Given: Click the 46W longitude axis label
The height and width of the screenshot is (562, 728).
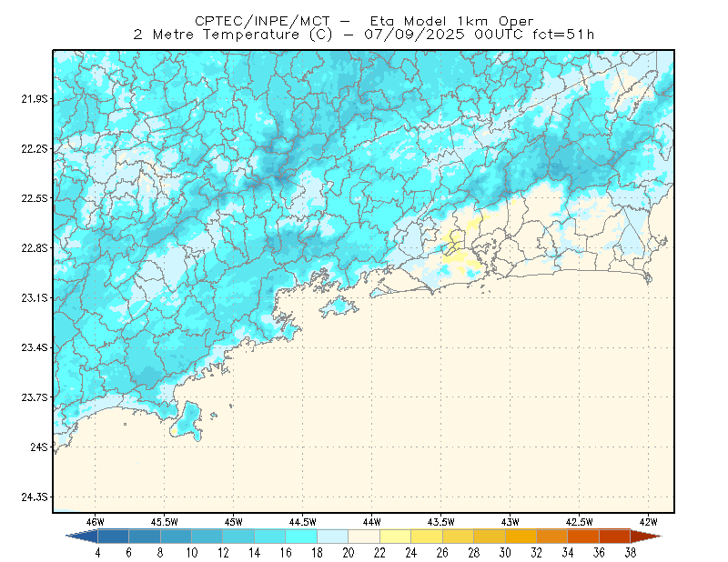Looking at the screenshot, I should pos(96,522).
